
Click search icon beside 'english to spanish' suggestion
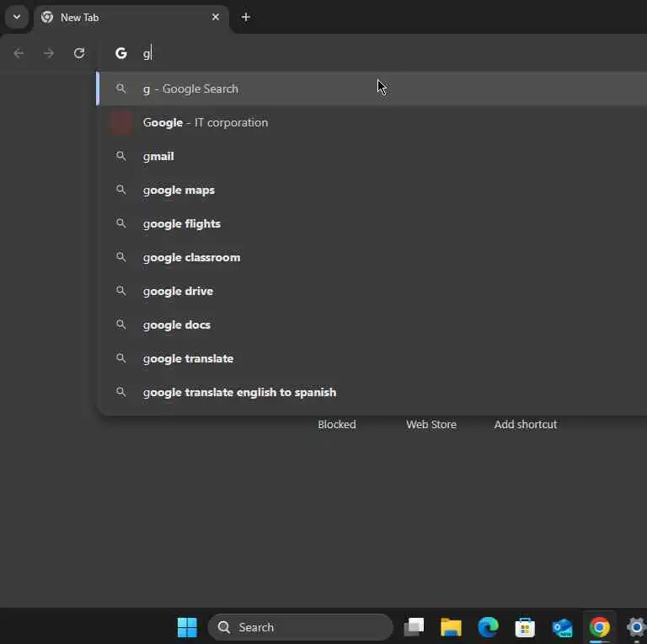tap(121, 392)
